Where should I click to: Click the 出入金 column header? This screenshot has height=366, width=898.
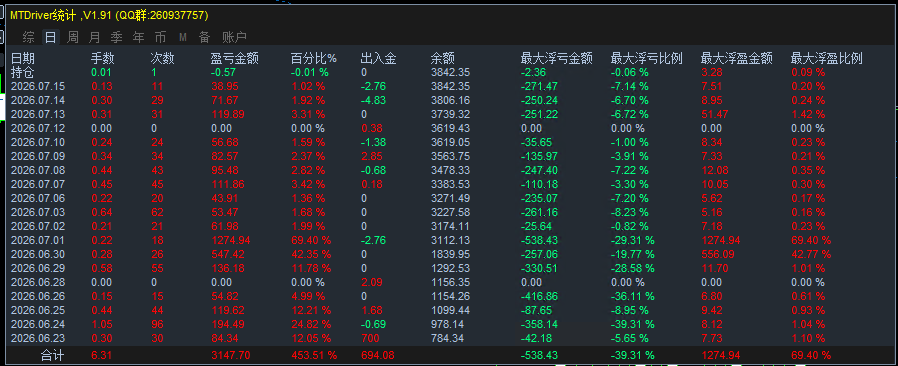click(x=379, y=58)
